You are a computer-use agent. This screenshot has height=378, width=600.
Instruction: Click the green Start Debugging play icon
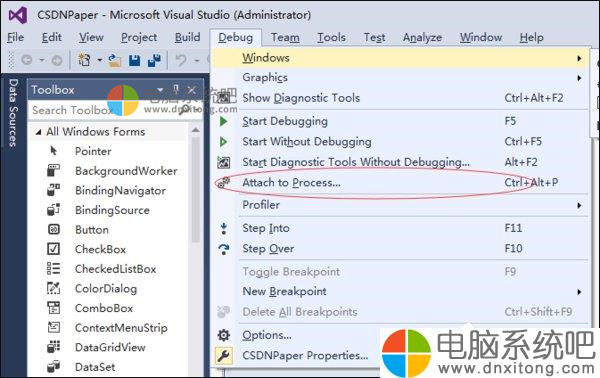[223, 121]
